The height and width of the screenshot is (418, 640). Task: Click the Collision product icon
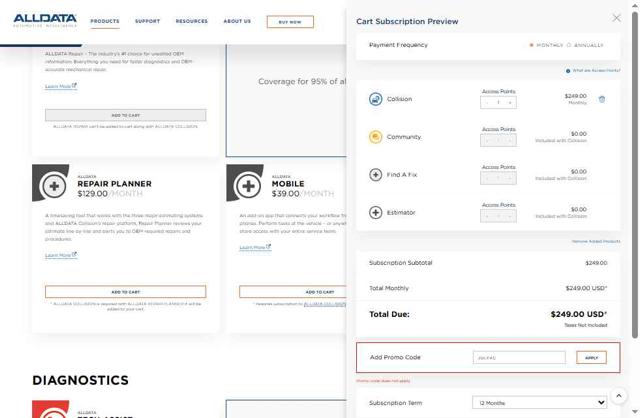click(376, 99)
